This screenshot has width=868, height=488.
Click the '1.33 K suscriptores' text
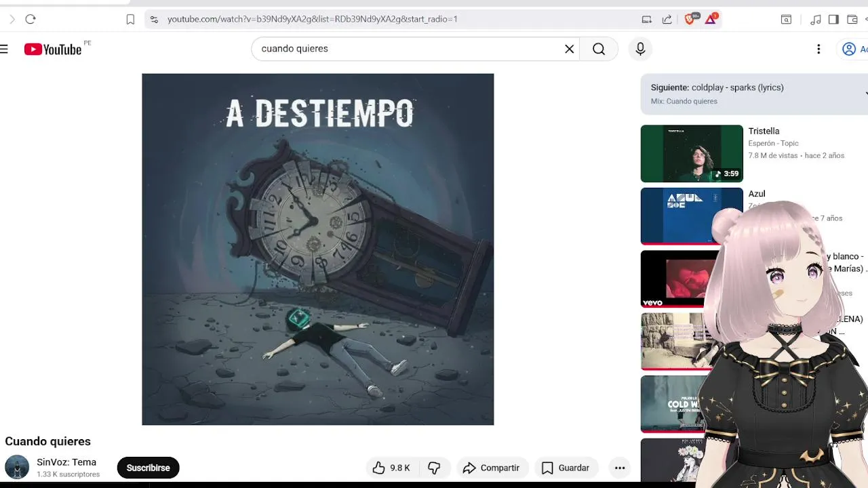pos(68,474)
